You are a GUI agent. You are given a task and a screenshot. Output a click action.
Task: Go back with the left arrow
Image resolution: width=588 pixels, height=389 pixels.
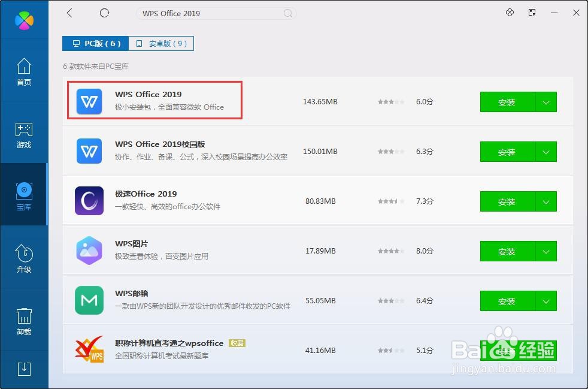(x=69, y=13)
